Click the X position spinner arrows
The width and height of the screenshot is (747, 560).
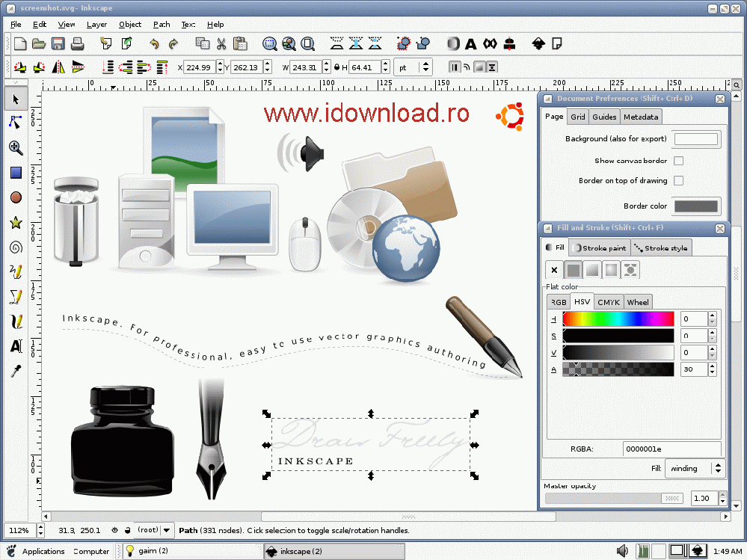pyautogui.click(x=220, y=67)
